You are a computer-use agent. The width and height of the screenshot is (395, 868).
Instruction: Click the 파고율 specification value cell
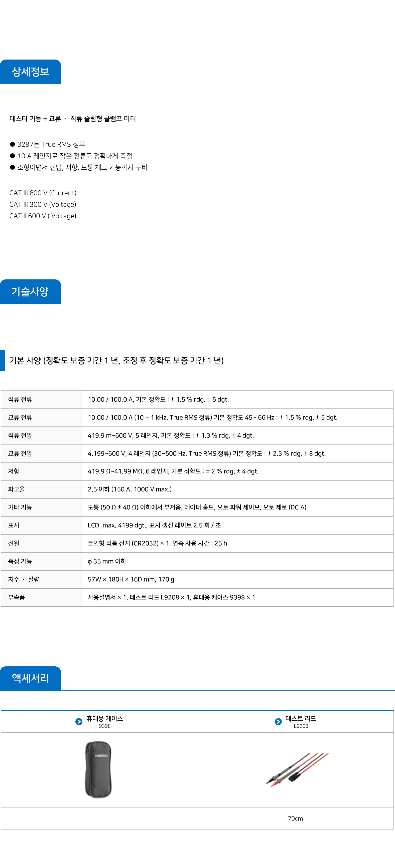point(129,489)
